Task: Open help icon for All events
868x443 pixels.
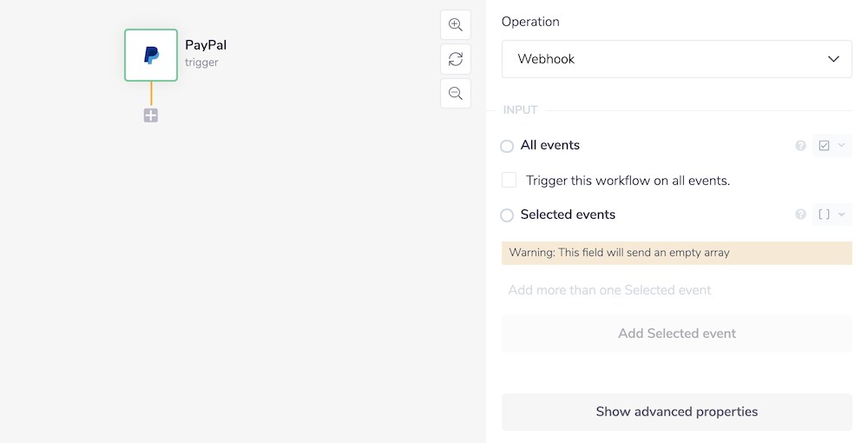Action: (800, 146)
